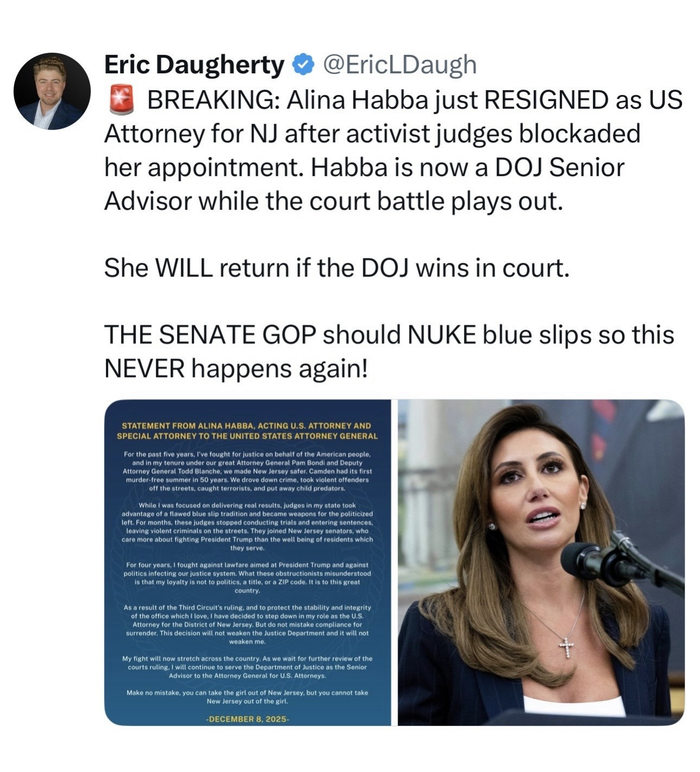This screenshot has height=772, width=700.
Task: Click 'My fight will now stretch' paragraph
Action: pyautogui.click(x=248, y=667)
